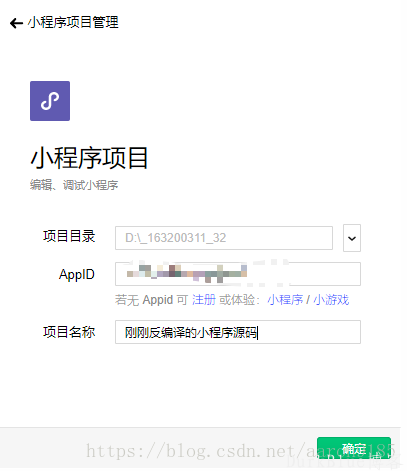Confirm with the green 确定 button
The height and width of the screenshot is (471, 407).
point(354,448)
